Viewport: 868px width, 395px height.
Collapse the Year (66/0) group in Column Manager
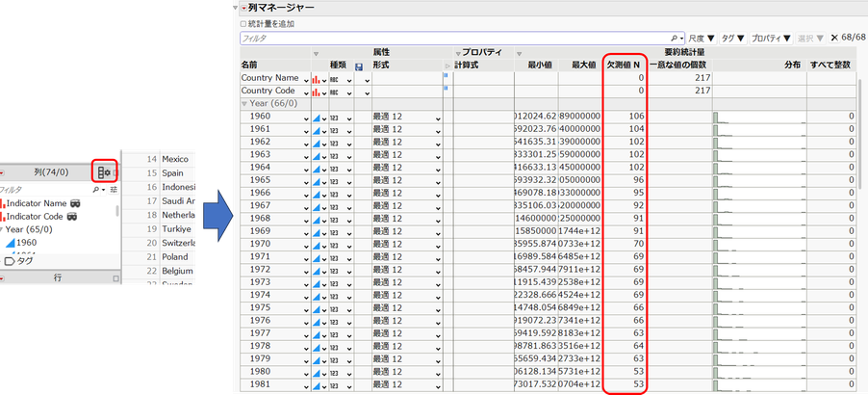click(244, 104)
